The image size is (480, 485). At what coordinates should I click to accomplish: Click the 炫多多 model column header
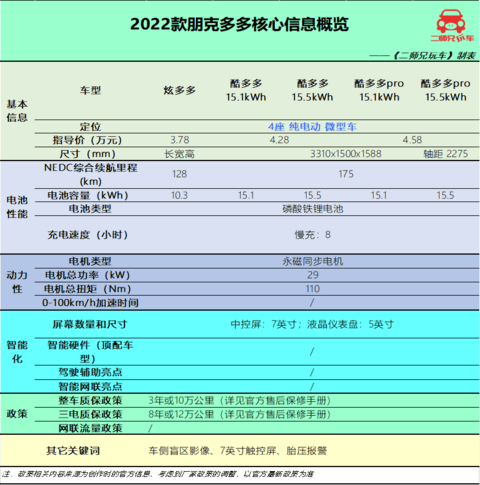[179, 90]
